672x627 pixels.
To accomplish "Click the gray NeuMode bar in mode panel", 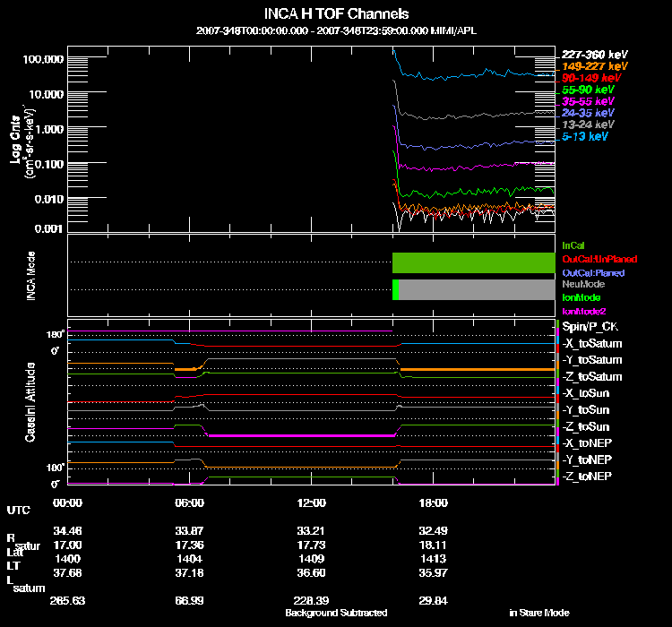I will 477,289.
